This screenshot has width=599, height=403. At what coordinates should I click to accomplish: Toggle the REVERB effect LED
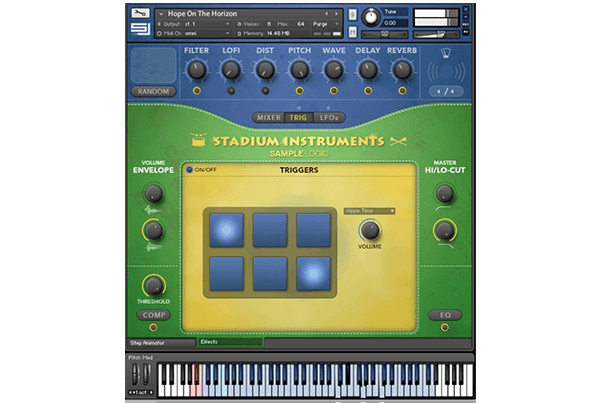pyautogui.click(x=402, y=91)
